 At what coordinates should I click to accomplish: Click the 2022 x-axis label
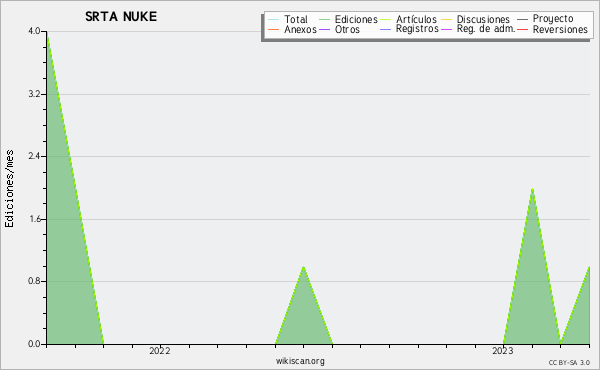[x=160, y=351]
